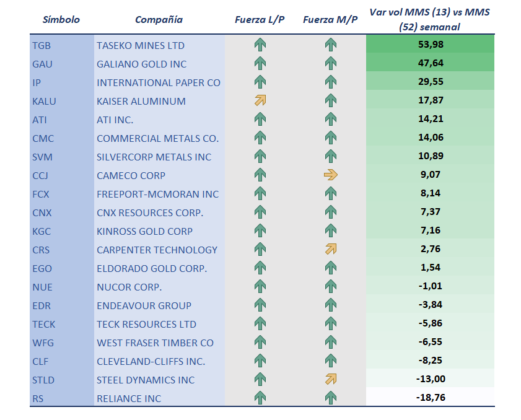Screen dimensions: 521x420
Task: Select the 17,87 value cell
Action: [x=431, y=100]
